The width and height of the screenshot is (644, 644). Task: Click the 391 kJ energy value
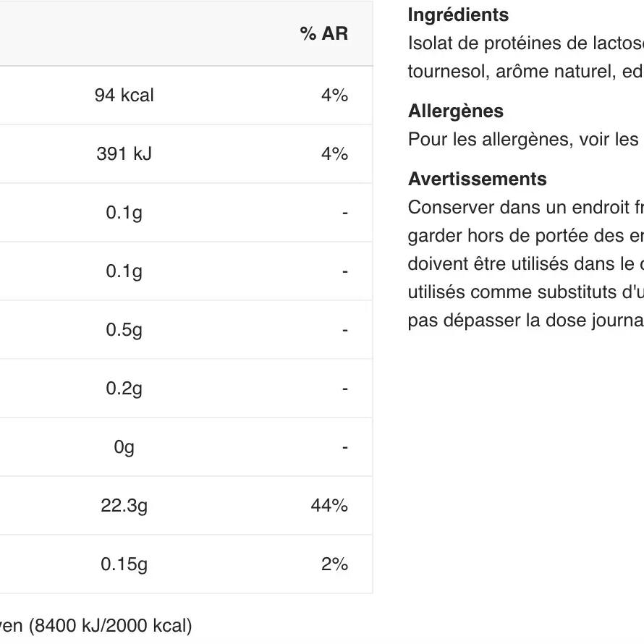124,153
